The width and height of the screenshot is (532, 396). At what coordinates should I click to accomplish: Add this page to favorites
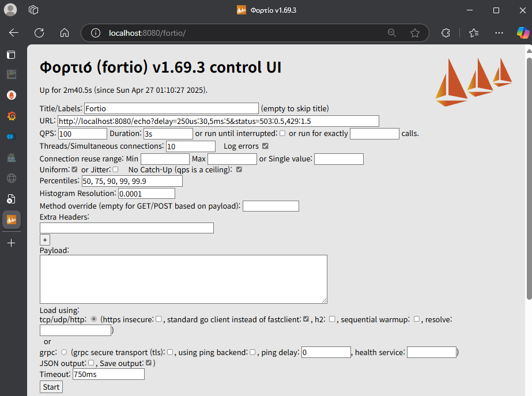click(x=414, y=33)
